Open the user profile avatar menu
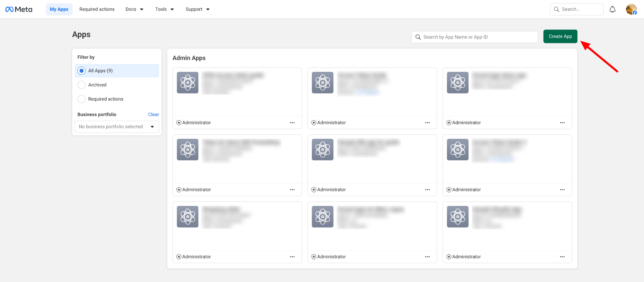 (x=631, y=9)
